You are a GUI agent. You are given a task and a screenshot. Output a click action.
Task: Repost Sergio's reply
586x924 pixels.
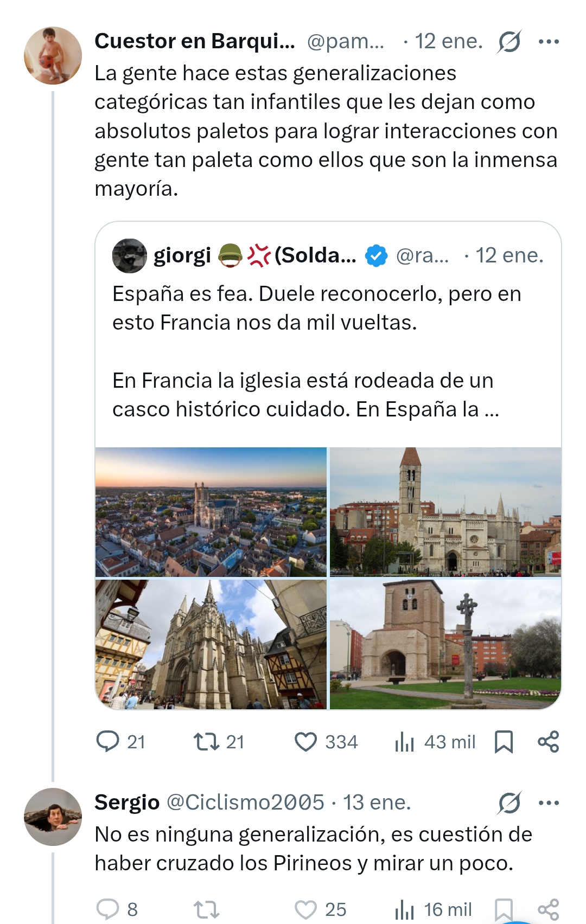click(x=207, y=909)
